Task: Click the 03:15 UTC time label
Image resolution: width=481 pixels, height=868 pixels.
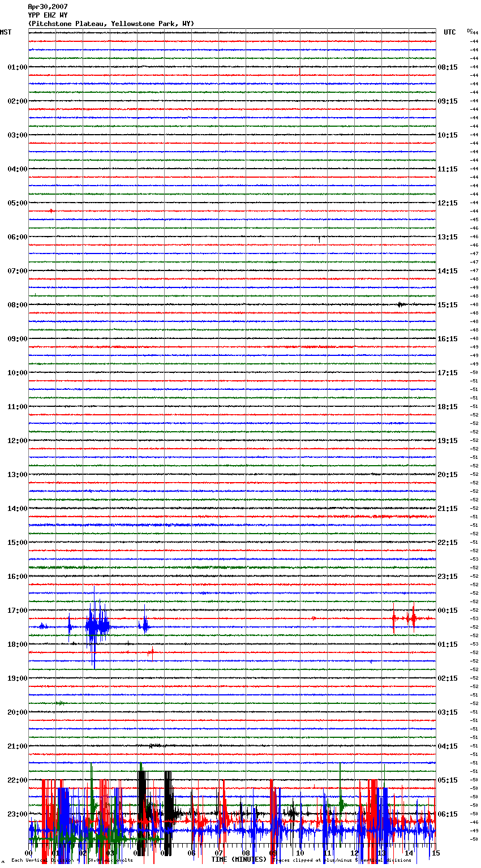Action: 448,712
